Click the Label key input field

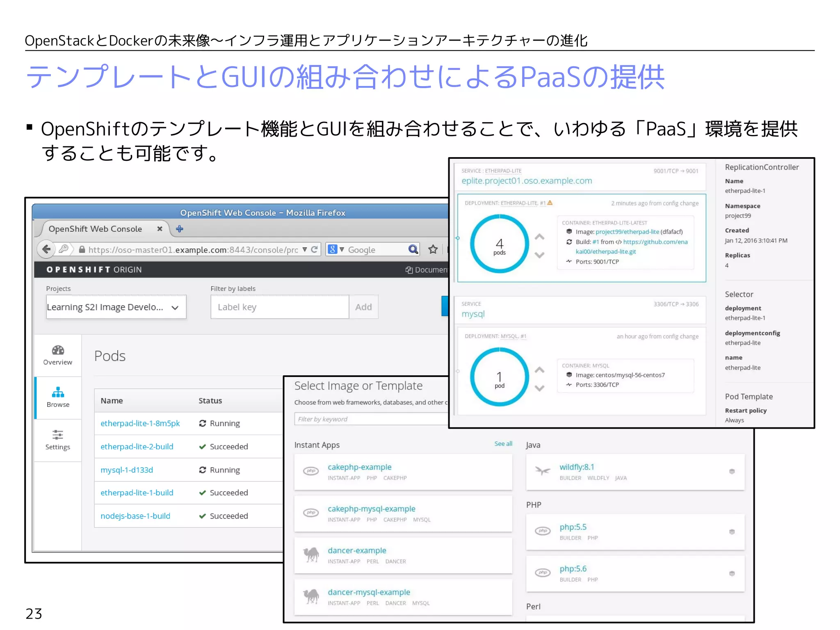click(x=280, y=307)
